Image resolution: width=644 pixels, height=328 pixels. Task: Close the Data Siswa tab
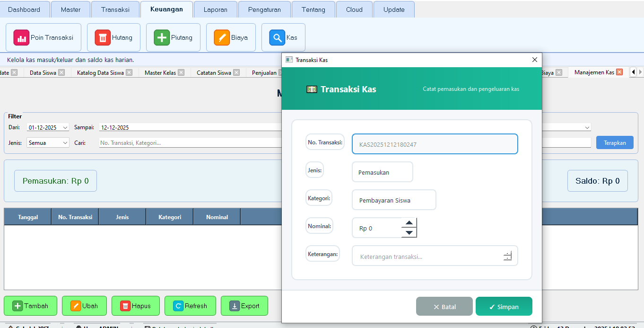(x=61, y=72)
